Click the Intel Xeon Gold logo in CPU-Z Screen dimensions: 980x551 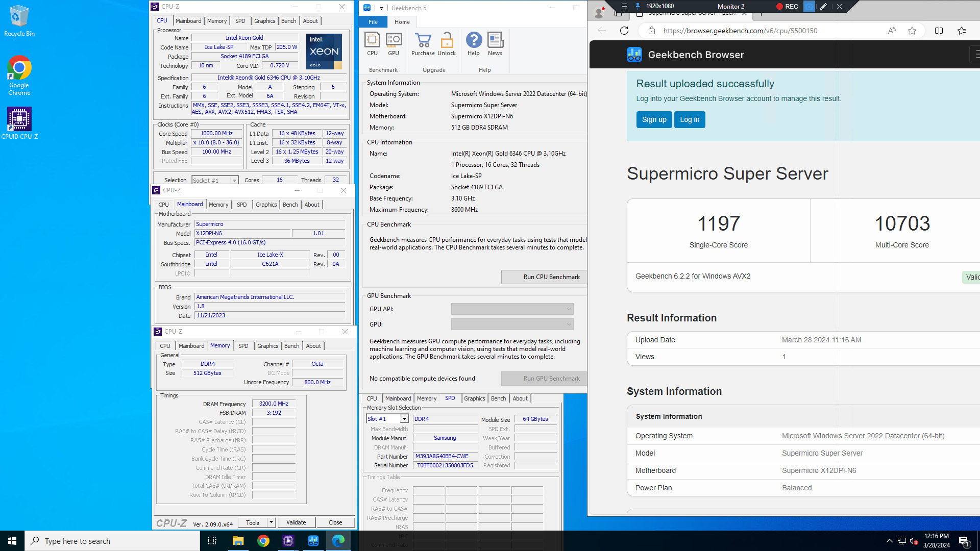[x=324, y=52]
